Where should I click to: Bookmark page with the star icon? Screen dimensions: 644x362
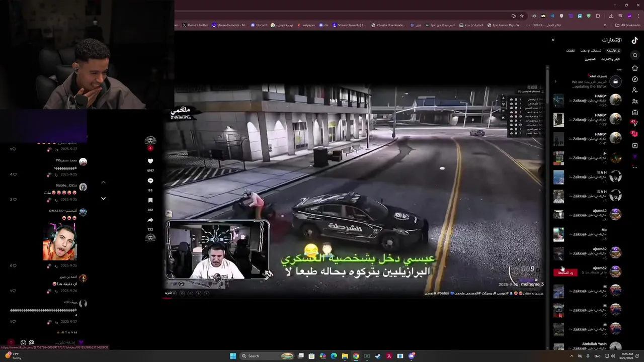[x=522, y=16]
